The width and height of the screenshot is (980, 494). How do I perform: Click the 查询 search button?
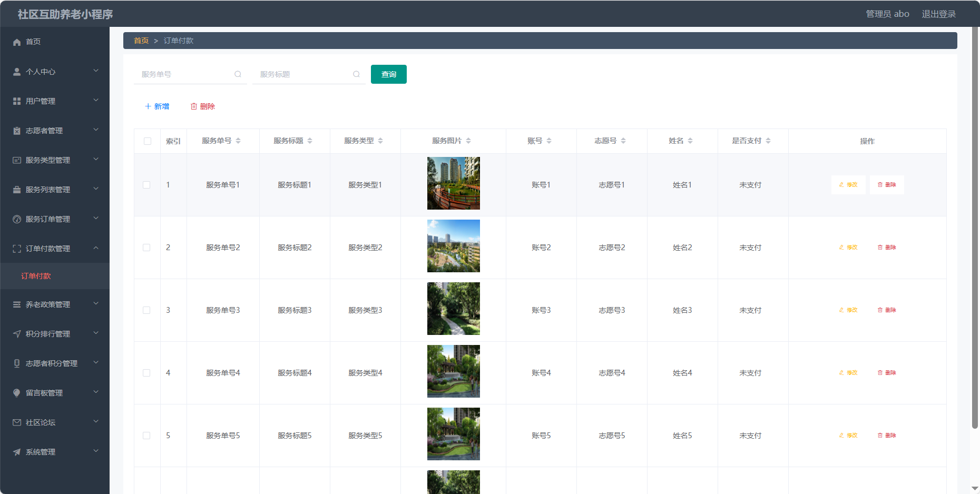(x=389, y=74)
